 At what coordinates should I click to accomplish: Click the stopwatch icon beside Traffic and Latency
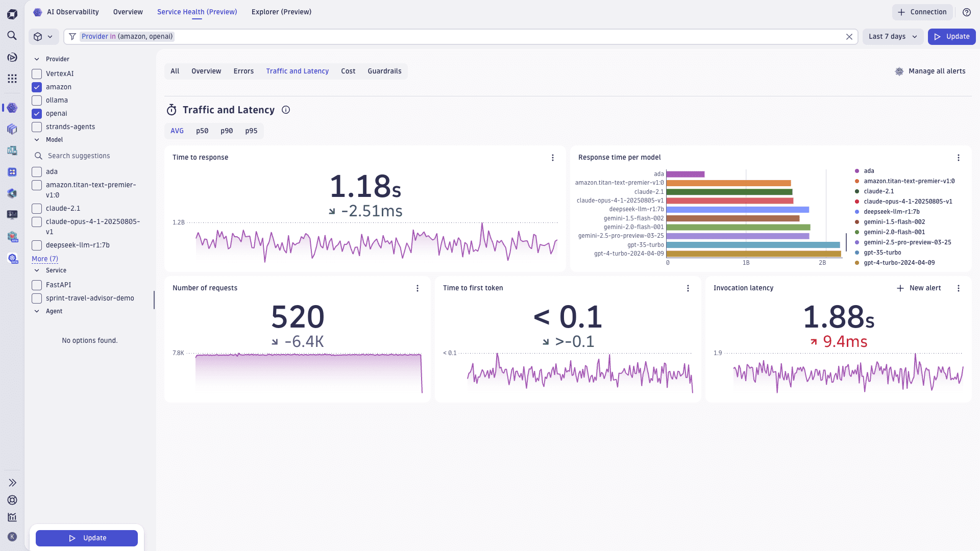[x=171, y=110]
